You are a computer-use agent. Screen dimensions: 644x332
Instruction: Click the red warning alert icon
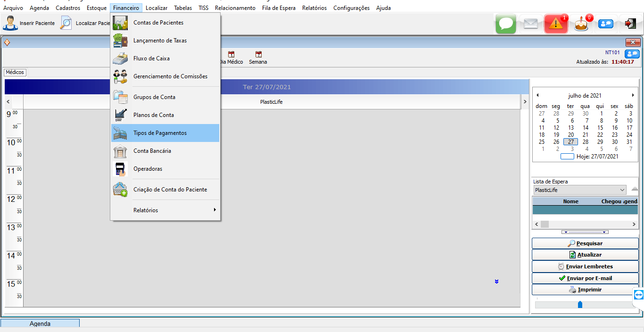[556, 24]
